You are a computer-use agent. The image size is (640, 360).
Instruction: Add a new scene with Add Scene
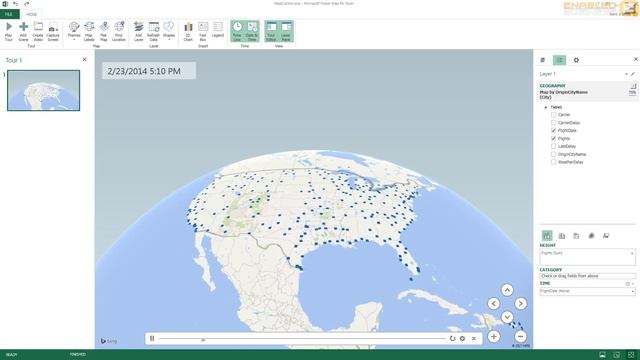23,31
